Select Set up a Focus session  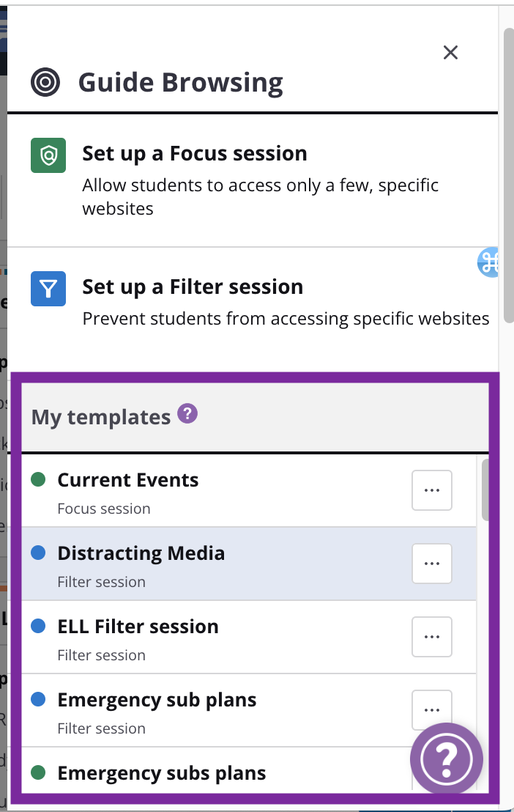point(253,180)
